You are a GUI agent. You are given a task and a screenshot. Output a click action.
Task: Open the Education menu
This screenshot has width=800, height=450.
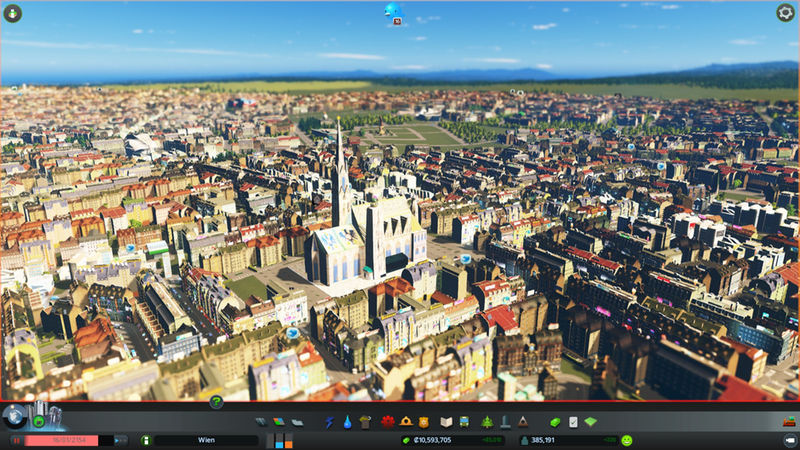[447, 422]
